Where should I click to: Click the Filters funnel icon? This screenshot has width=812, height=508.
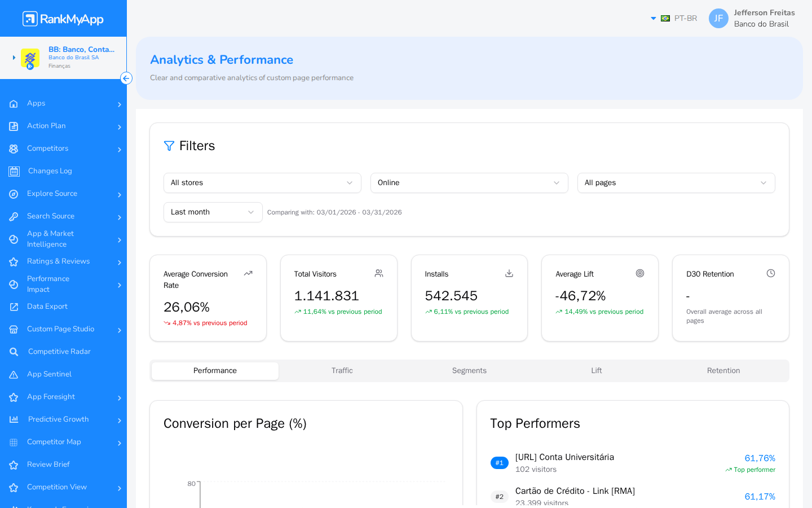[x=169, y=146]
